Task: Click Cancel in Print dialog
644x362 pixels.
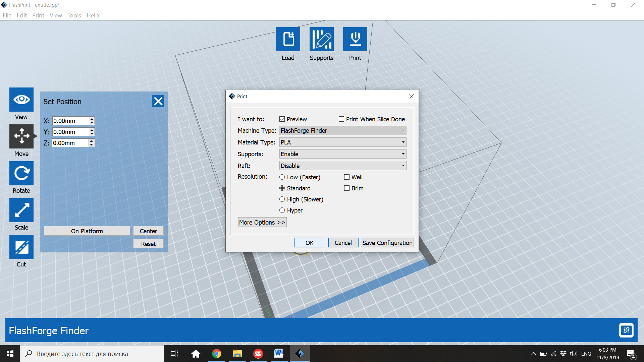Action: [x=343, y=243]
